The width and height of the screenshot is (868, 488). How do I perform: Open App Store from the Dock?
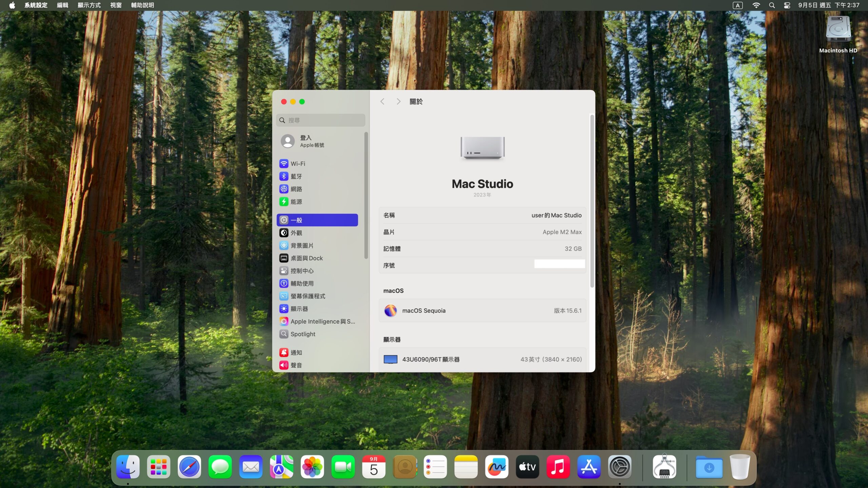click(589, 467)
